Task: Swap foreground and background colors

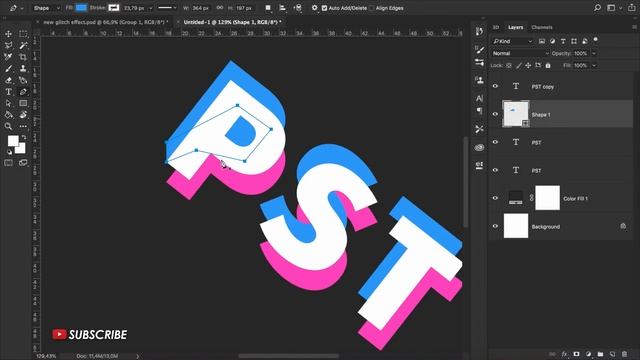Action: [24, 138]
